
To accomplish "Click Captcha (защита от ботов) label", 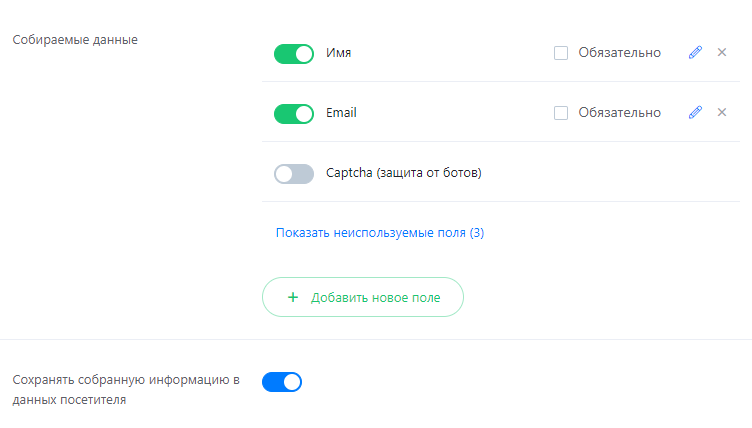I will [404, 173].
